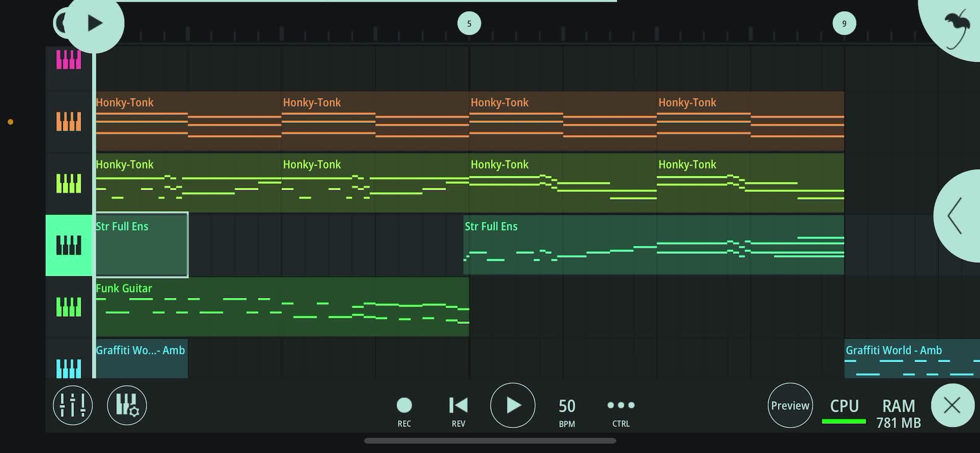
Task: Tap the RAM 781 MB readout
Action: tap(899, 413)
